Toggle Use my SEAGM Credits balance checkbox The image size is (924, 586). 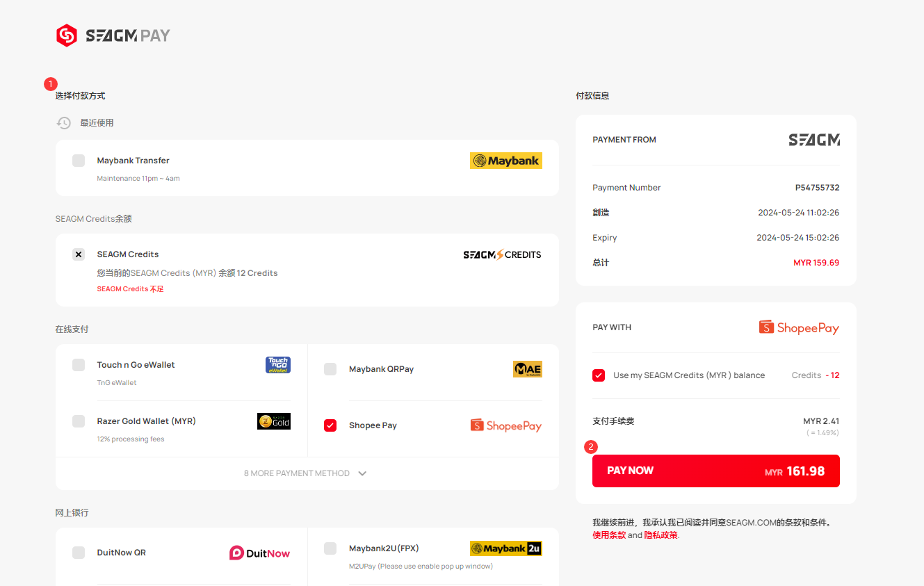pyautogui.click(x=599, y=375)
